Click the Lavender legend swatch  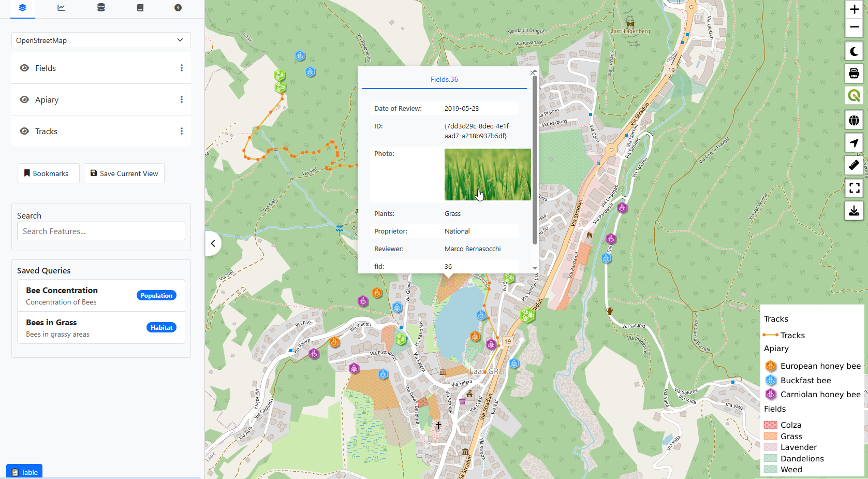(771, 447)
